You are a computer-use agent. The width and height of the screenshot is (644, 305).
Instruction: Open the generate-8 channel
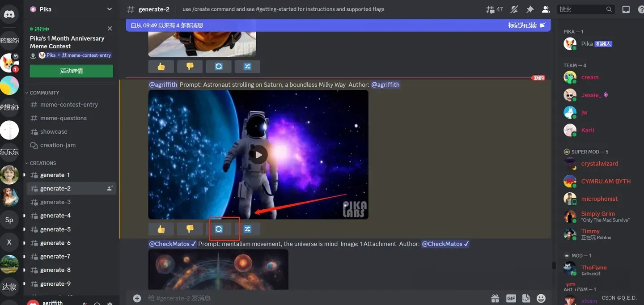tap(72, 270)
